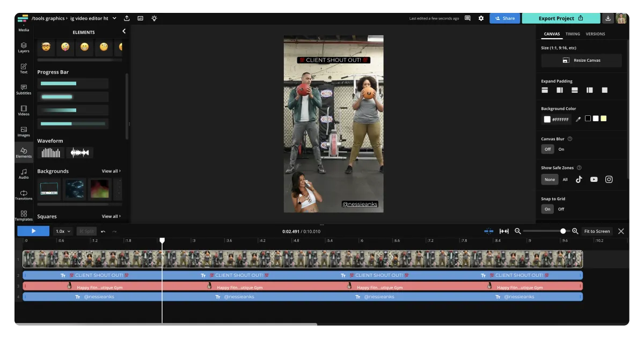Collapse the Elements panel with chevron
644x338 pixels.
pyautogui.click(x=124, y=31)
